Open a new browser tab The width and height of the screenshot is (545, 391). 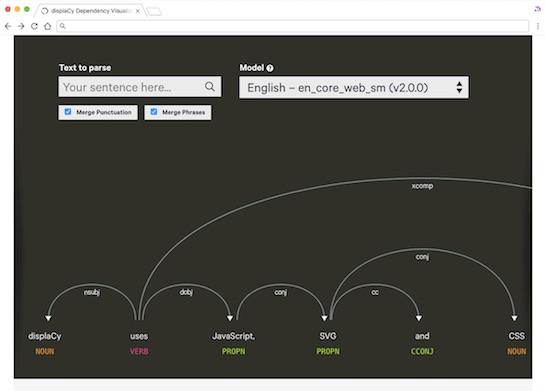pos(154,11)
